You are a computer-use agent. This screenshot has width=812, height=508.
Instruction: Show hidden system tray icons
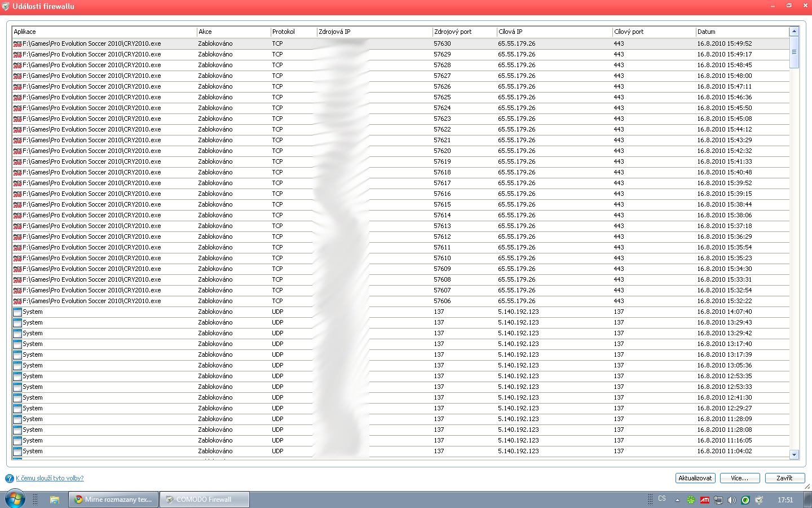(677, 500)
